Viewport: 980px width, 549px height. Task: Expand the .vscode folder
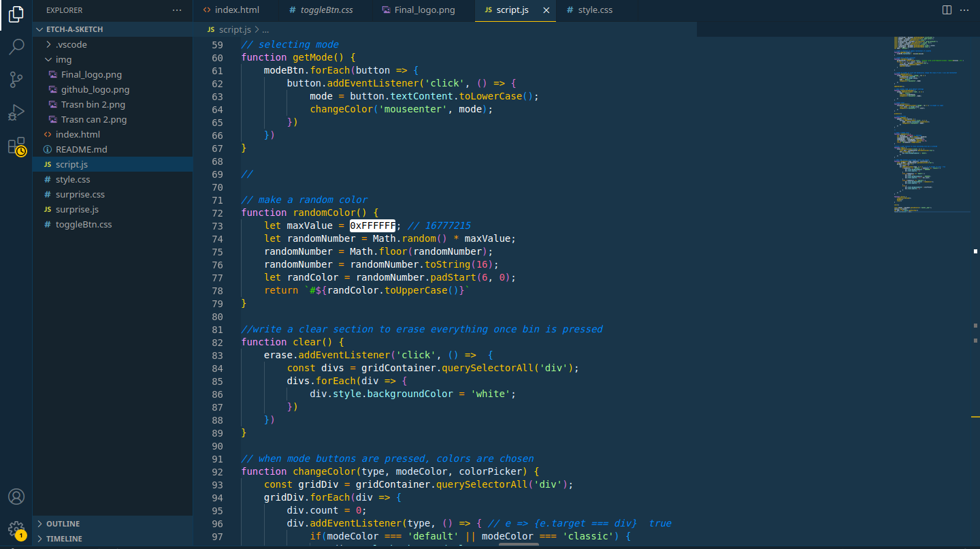(113, 44)
